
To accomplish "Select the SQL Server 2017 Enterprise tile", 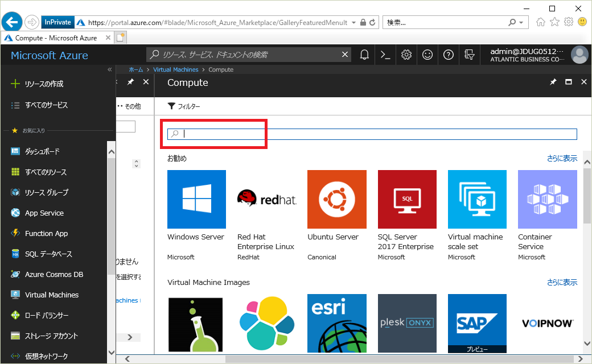I will click(407, 216).
